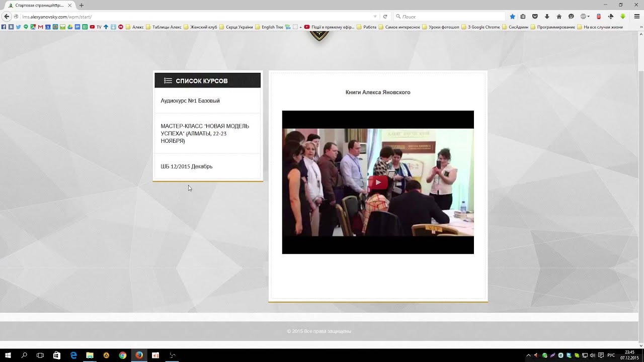Open the VK bookmark icon
The image size is (644, 362).
click(11, 27)
